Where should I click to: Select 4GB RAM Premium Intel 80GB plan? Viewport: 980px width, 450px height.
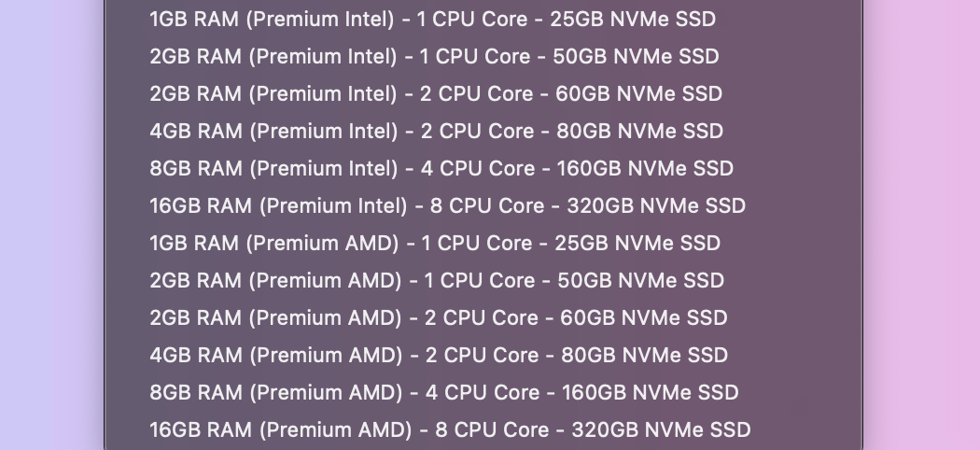(436, 131)
